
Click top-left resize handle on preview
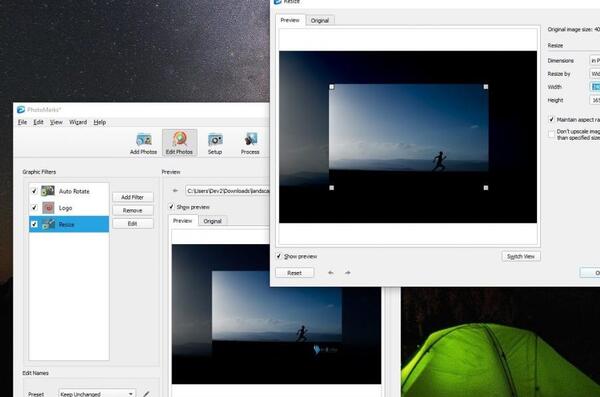(x=332, y=87)
